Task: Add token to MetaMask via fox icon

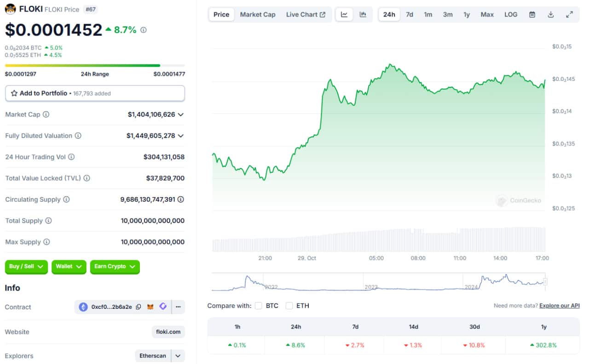Action: click(150, 307)
